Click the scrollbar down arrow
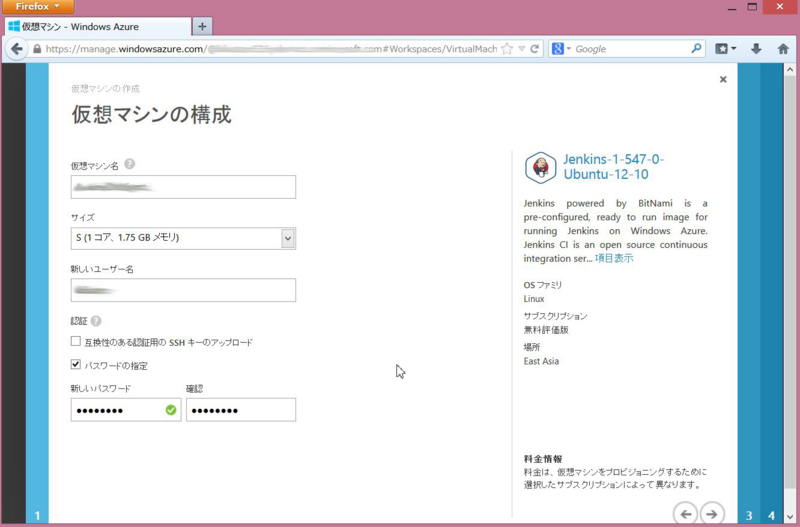The width and height of the screenshot is (800, 527). tap(791, 516)
